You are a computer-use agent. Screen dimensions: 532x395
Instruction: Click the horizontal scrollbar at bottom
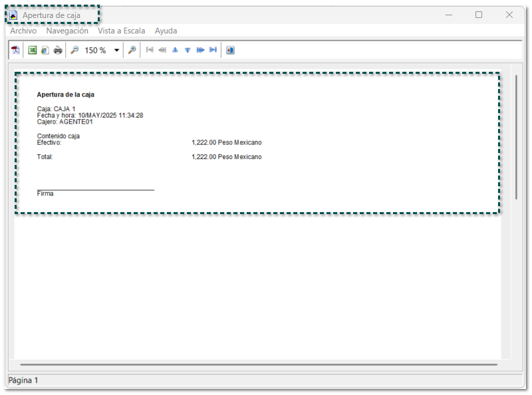click(258, 364)
